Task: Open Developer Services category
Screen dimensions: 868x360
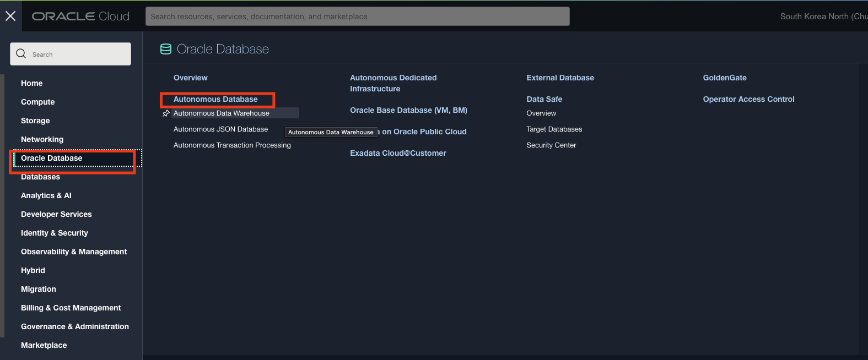Action: [56, 214]
